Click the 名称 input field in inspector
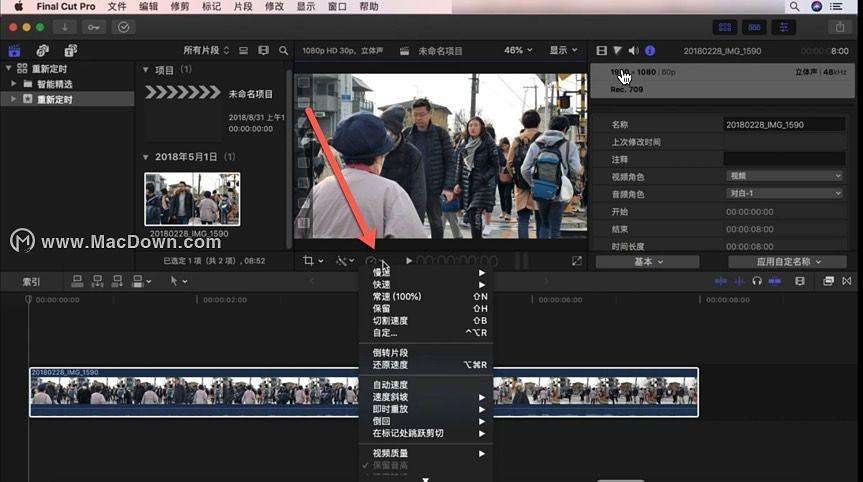 click(784, 125)
